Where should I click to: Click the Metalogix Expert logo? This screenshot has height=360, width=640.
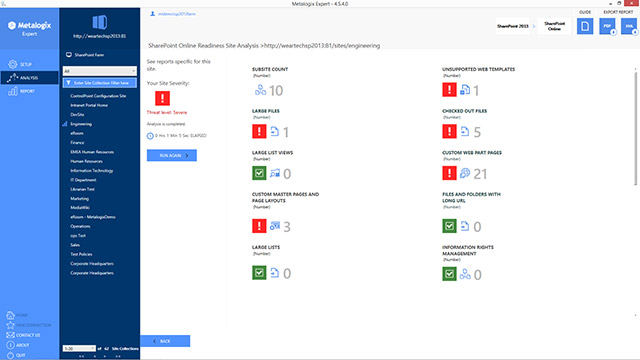[29, 28]
